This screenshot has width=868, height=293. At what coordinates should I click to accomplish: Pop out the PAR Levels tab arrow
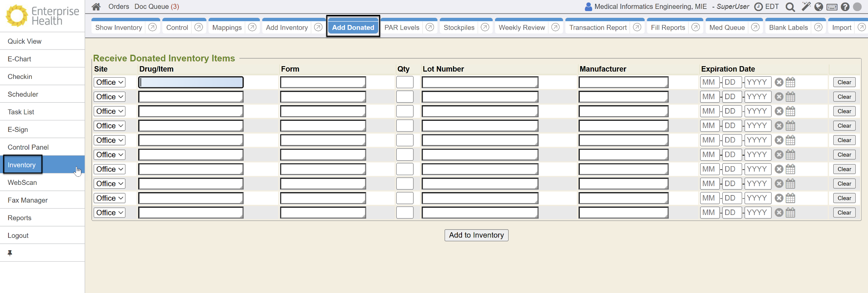[430, 27]
